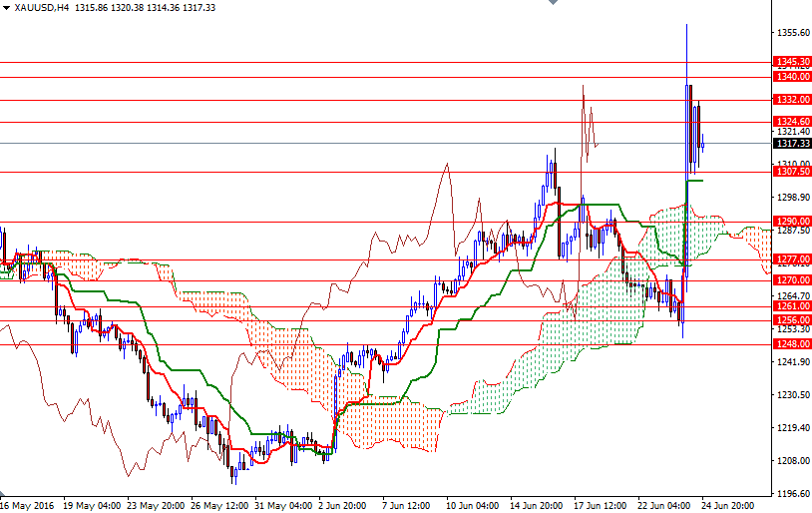Click the dropdown triangle beside XAUUSD,H4
This screenshot has width=812, height=513.
[6, 7]
